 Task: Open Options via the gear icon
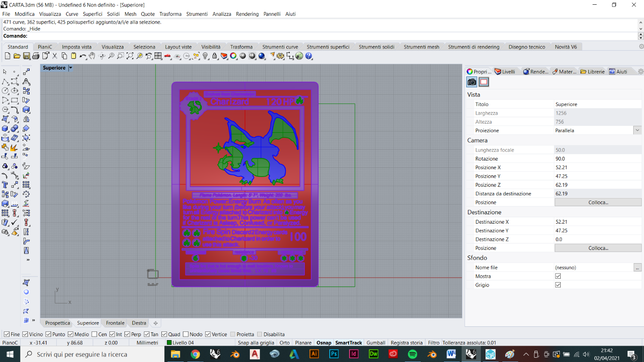click(280, 56)
